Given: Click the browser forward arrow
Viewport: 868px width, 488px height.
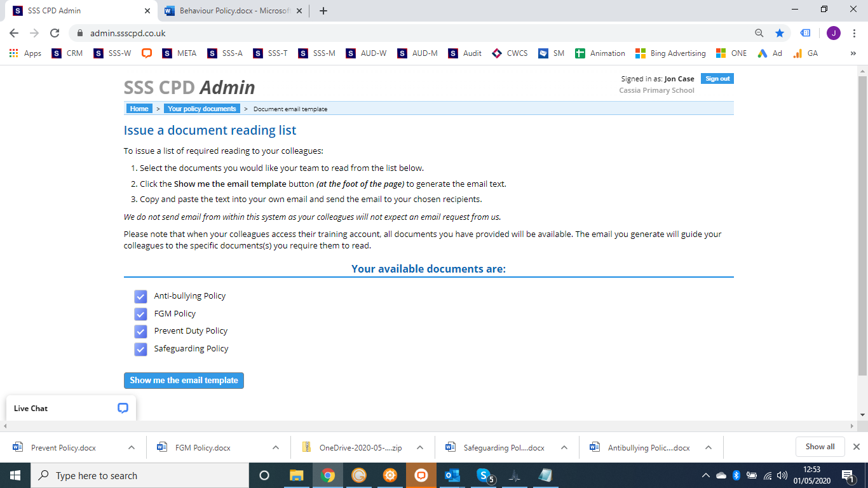Looking at the screenshot, I should click(x=34, y=33).
